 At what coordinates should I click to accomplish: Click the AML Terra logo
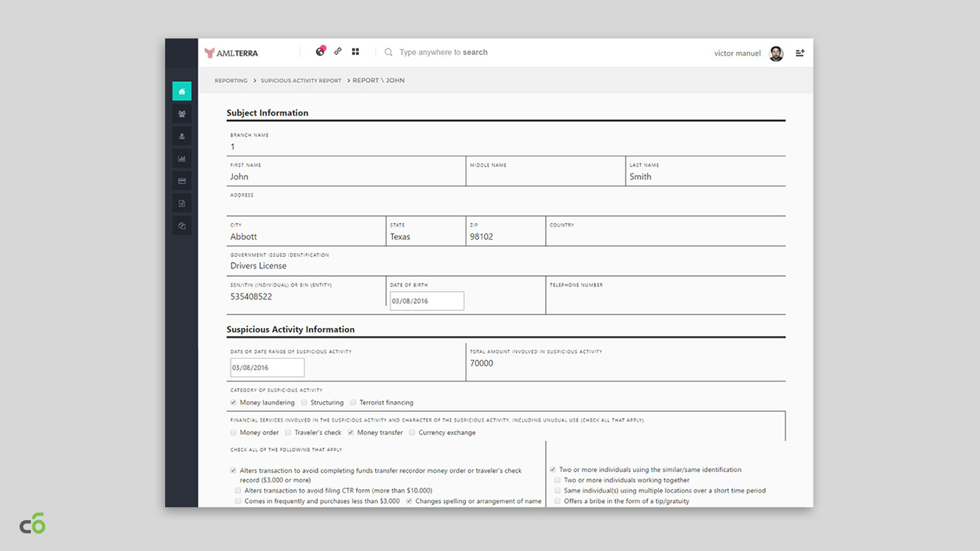(x=231, y=53)
